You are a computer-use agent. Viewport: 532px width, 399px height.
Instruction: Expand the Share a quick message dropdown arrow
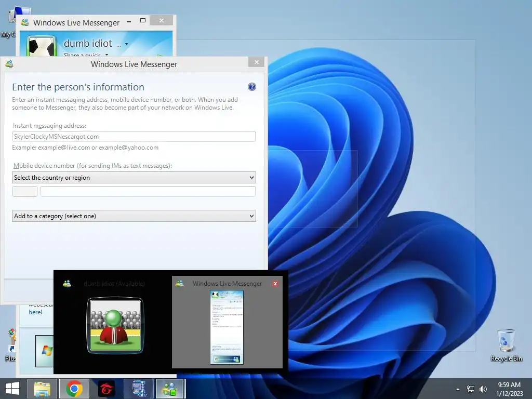coord(107,54)
